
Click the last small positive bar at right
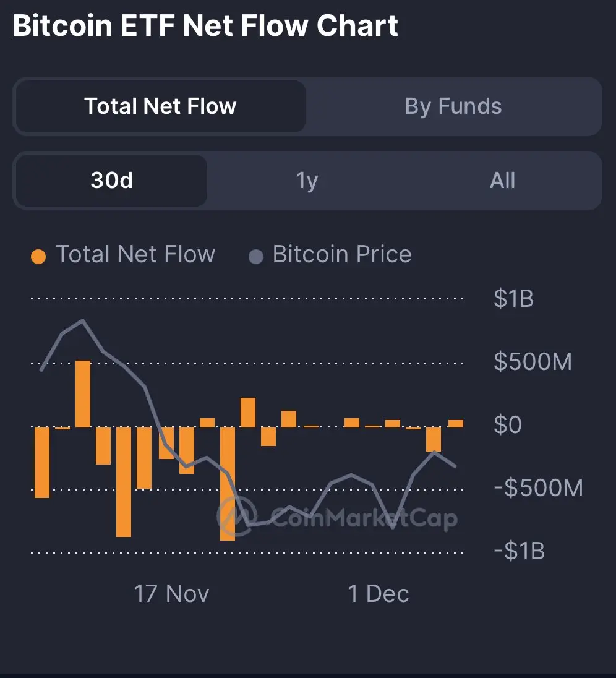pos(456,423)
